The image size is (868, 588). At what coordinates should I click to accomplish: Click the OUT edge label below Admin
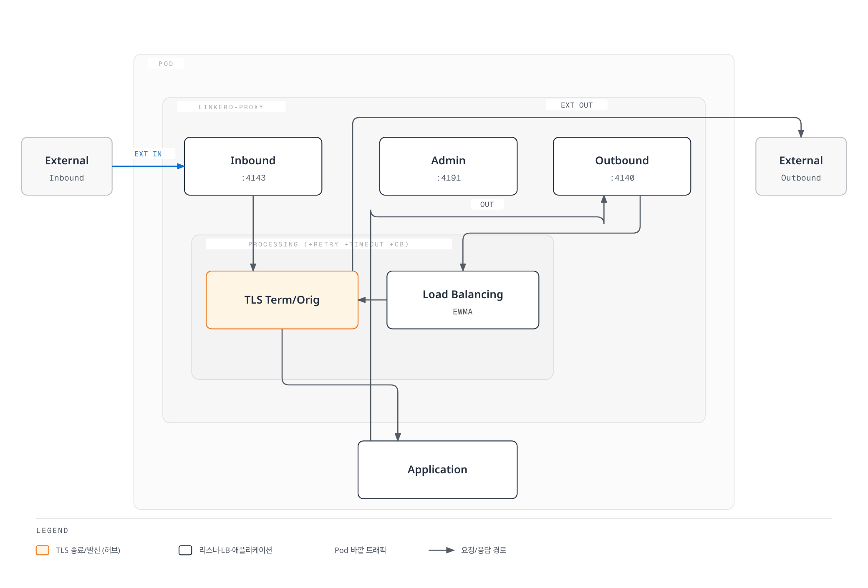(487, 204)
